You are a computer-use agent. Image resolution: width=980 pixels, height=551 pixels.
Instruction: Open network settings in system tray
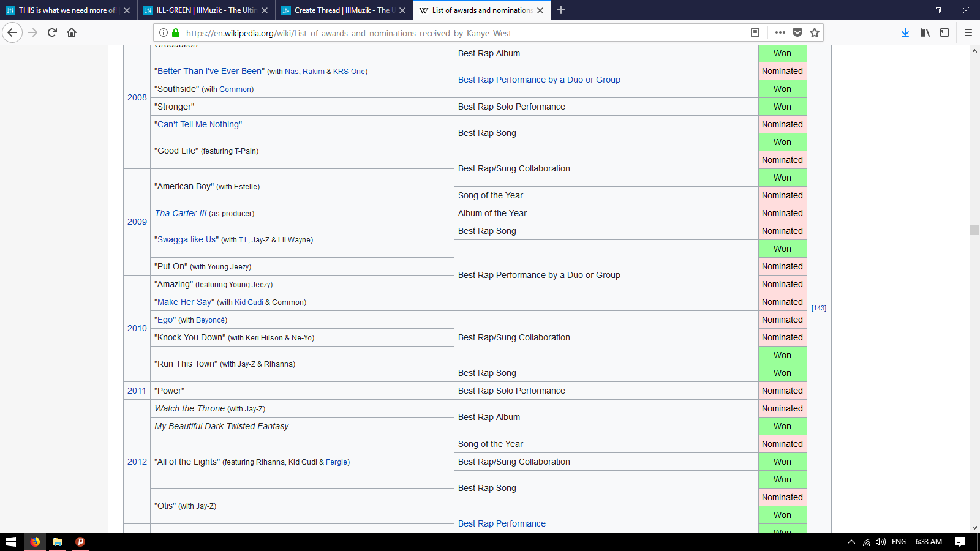[867, 542]
